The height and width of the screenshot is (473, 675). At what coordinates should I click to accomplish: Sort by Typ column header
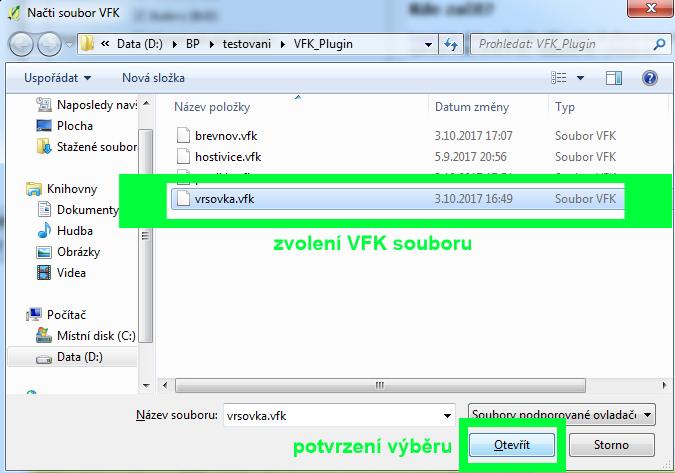(x=565, y=107)
